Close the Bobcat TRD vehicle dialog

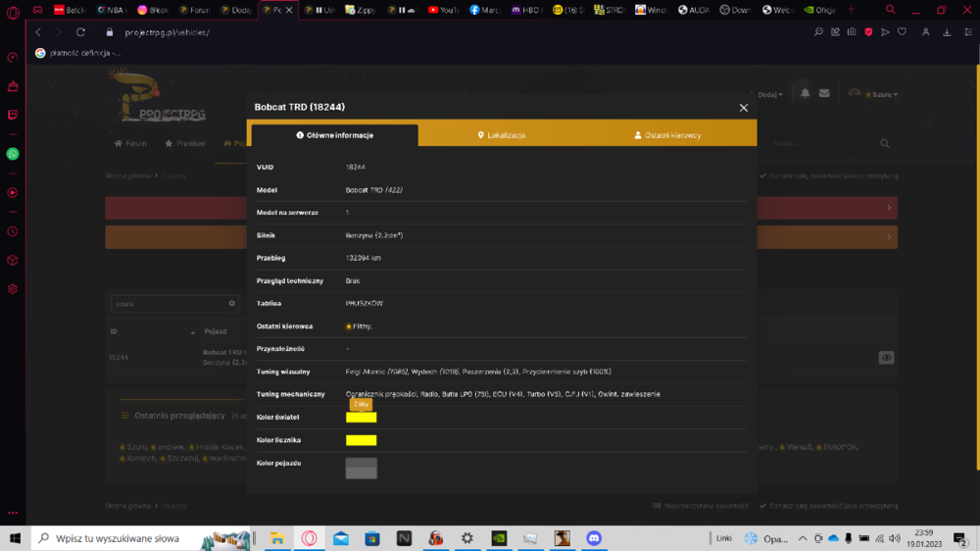pos(743,108)
